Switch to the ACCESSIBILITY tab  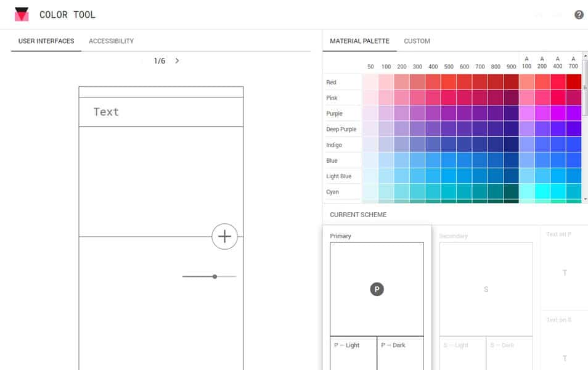(x=111, y=41)
